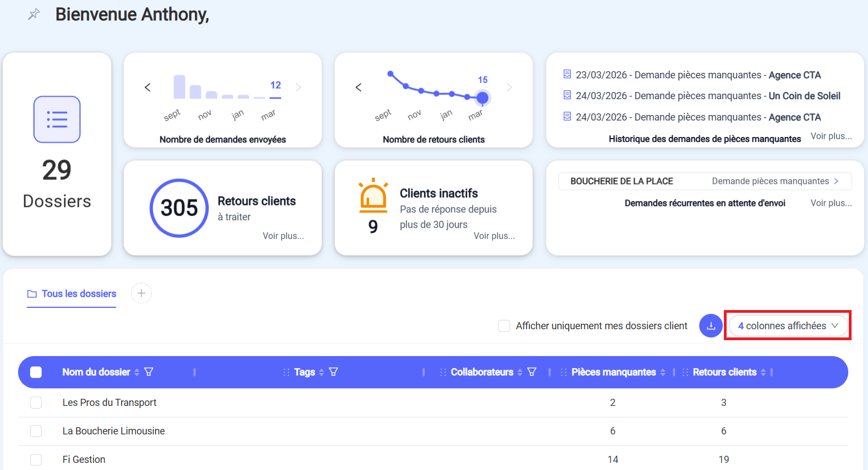
Task: Go to previous period in retours clients chart
Action: coord(358,88)
